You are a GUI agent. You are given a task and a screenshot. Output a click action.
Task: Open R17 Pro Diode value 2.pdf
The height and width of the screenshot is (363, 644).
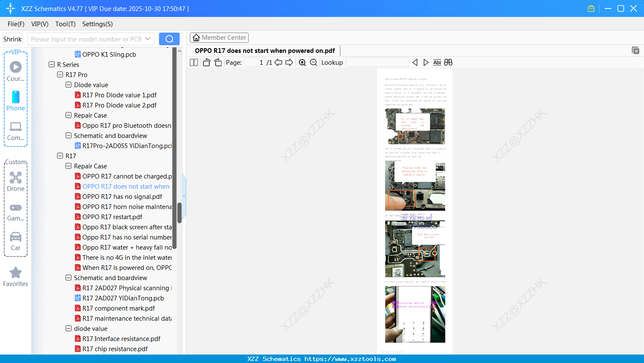point(119,105)
